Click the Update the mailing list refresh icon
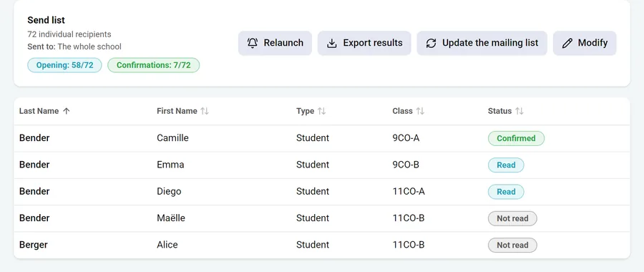This screenshot has width=644, height=272. point(431,43)
